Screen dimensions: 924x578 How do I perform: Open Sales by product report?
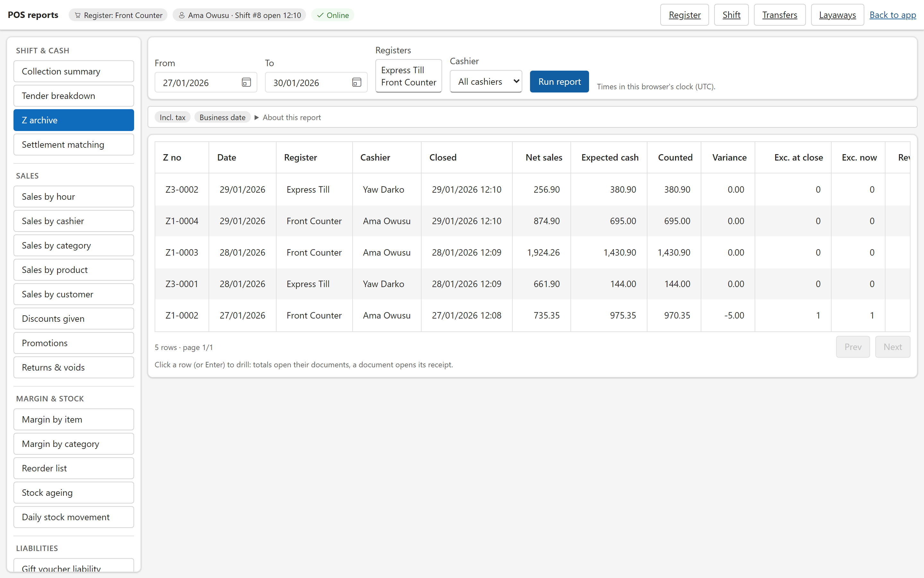coord(74,270)
